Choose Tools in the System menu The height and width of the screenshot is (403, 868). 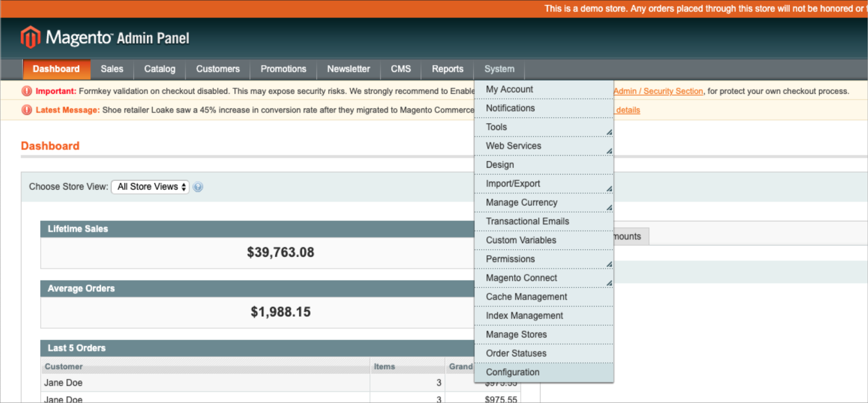[544, 127]
